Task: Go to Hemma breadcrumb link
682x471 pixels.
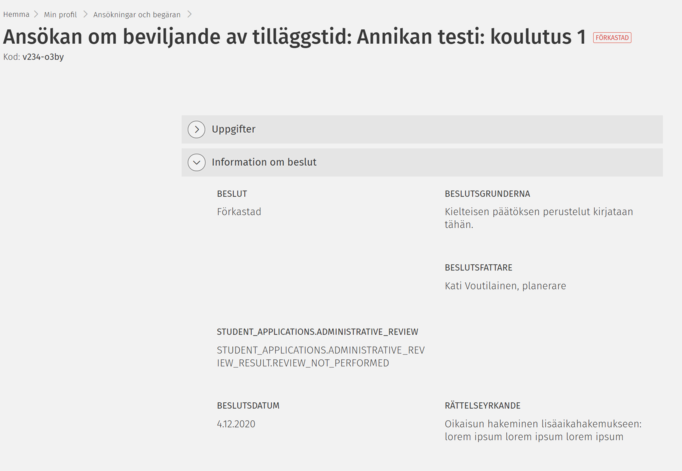Action: [x=16, y=14]
